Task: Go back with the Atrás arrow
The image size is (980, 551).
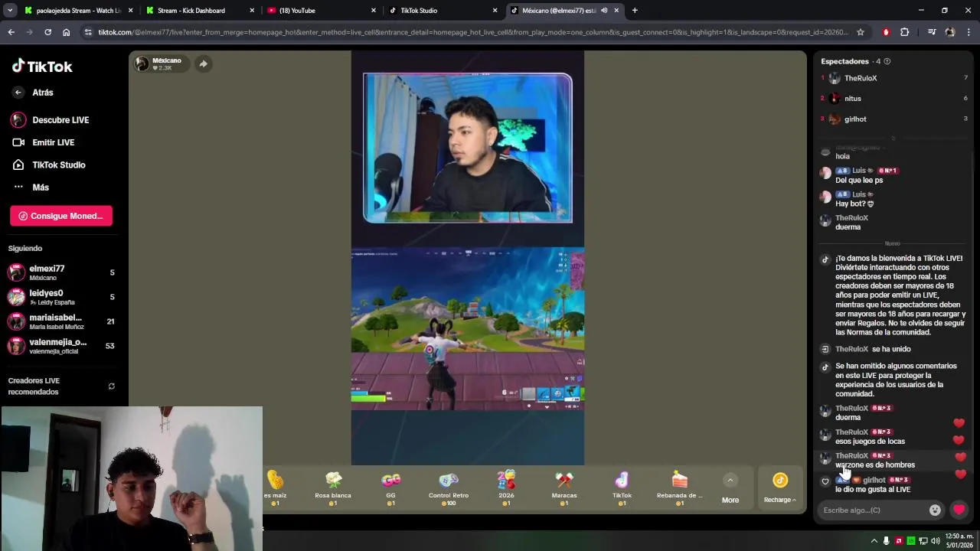Action: pos(18,93)
